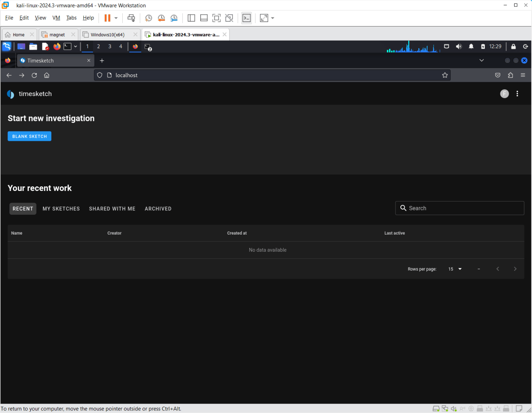
Task: Toggle the VMware library sidebar
Action: (x=191, y=18)
